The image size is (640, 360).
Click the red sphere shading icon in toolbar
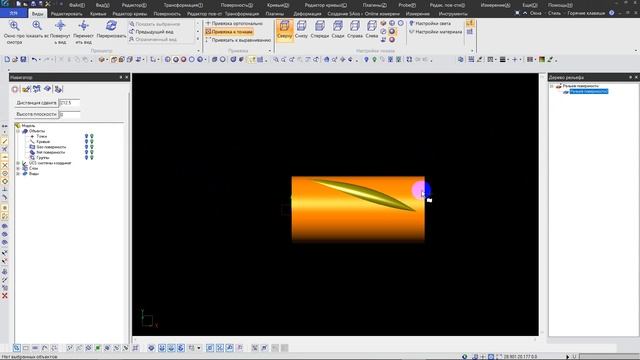coord(183,60)
